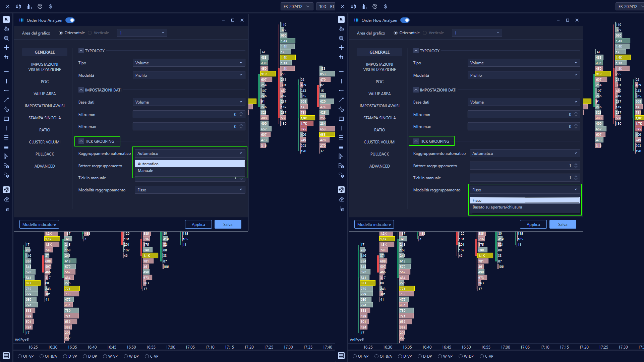Viewport: 644px width, 362px height.
Task: Open the VALUE AREA tab in left dialog
Action: tap(45, 94)
